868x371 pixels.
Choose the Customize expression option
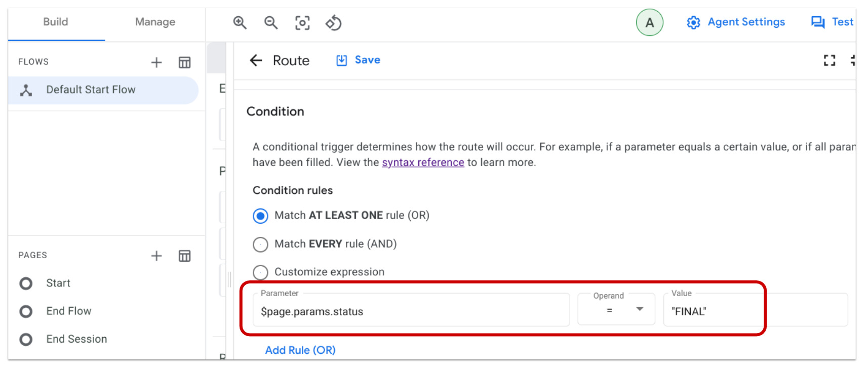(x=260, y=272)
